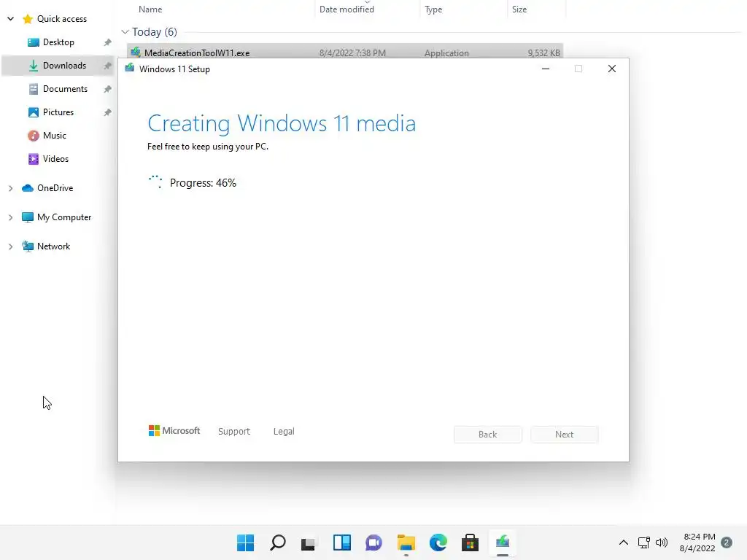Collapse the Today (6) group
Viewport: 747px width, 560px height.
coord(125,32)
